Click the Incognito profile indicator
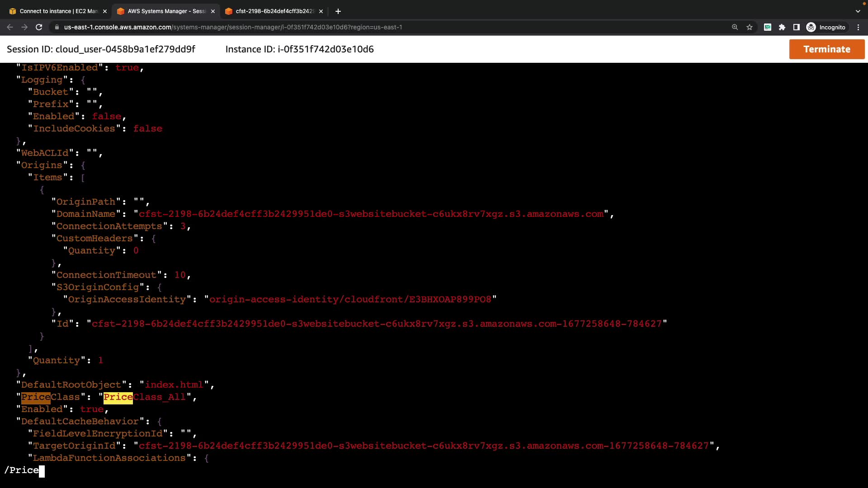868x488 pixels. (x=826, y=27)
